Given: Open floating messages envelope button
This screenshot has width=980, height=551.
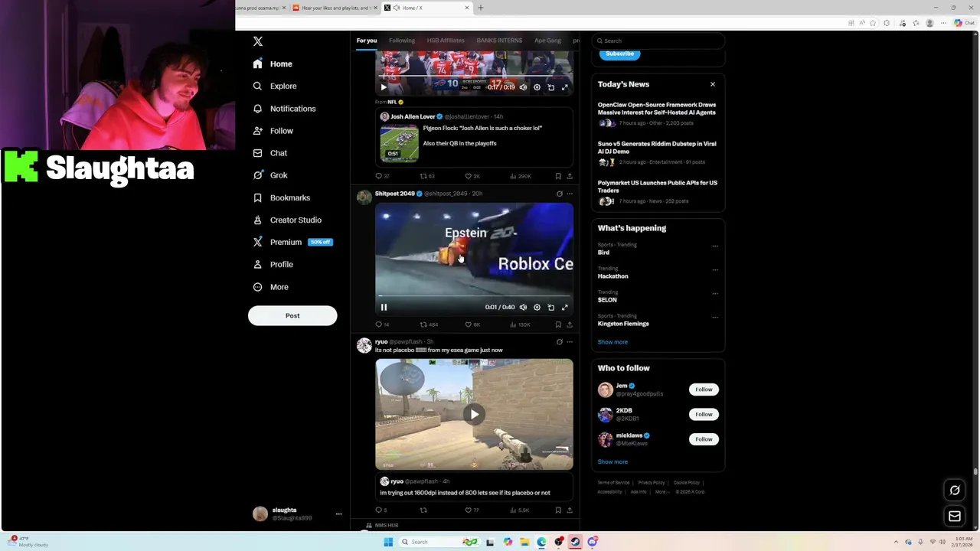Looking at the screenshot, I should tap(955, 517).
